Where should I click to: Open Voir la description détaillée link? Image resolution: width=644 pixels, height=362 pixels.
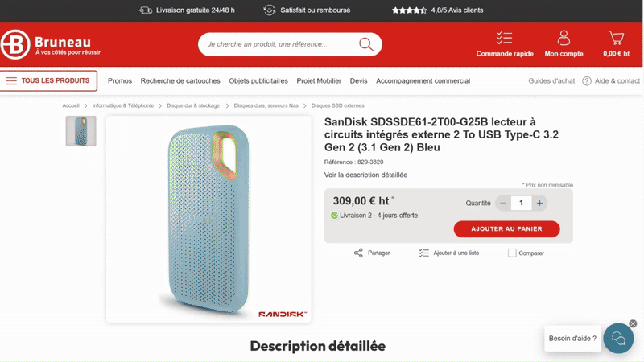pyautogui.click(x=365, y=175)
